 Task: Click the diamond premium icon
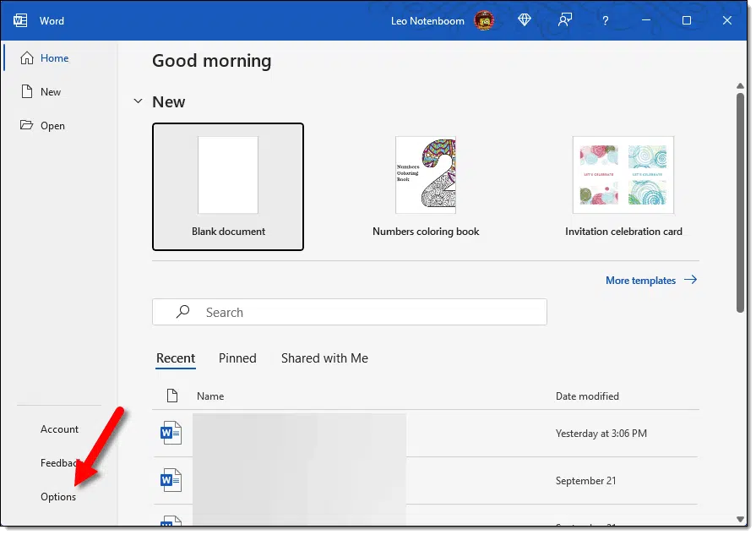pos(524,20)
